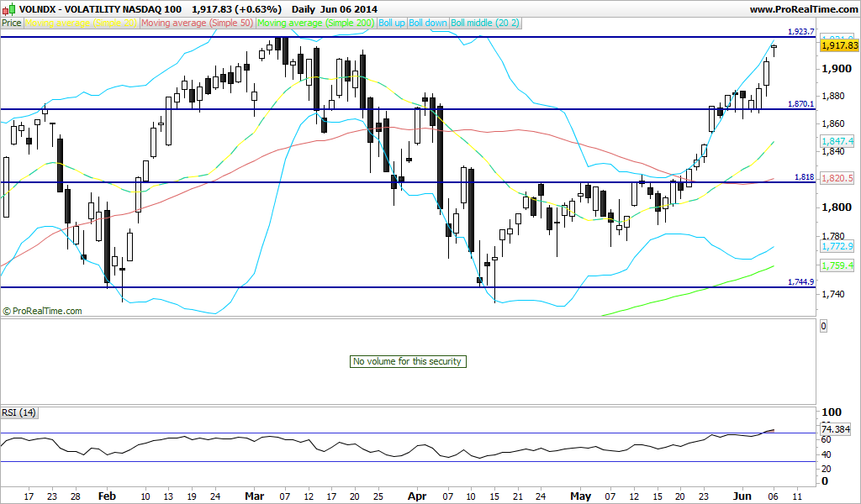Click the 1,772.9 Bollinger value tag
The height and width of the screenshot is (504, 861).
837,247
